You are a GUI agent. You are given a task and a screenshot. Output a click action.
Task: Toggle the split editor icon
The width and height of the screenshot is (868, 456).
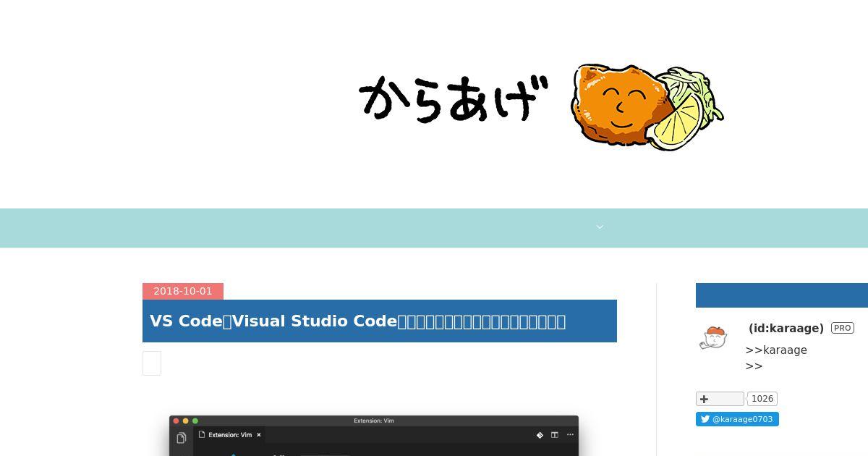coord(555,435)
